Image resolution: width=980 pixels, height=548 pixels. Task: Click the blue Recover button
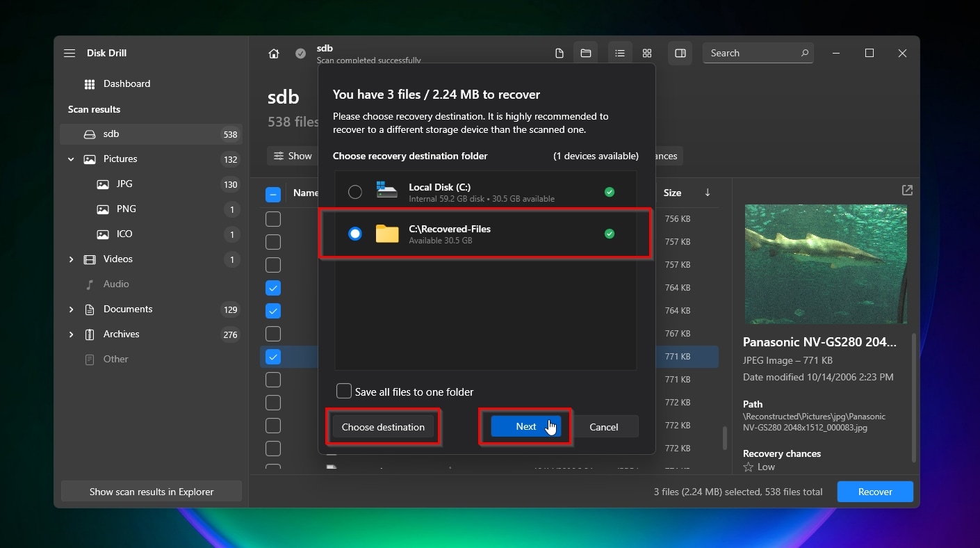pyautogui.click(x=875, y=492)
